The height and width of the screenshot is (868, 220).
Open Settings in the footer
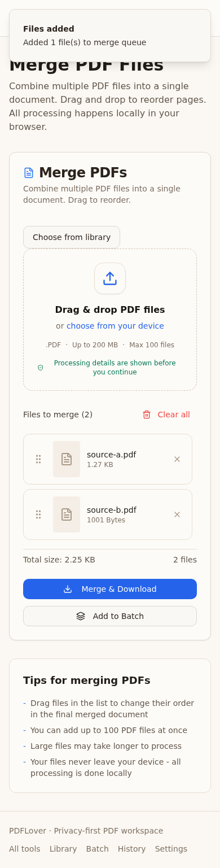(x=171, y=849)
